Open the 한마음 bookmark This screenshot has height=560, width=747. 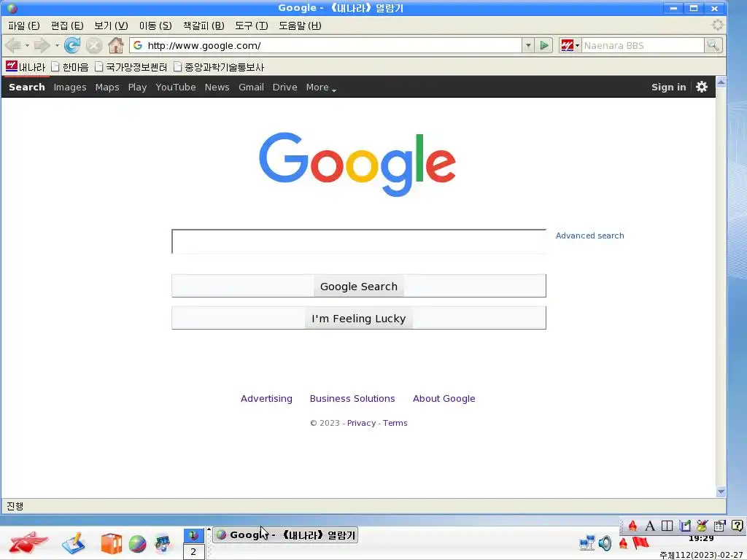coord(70,66)
